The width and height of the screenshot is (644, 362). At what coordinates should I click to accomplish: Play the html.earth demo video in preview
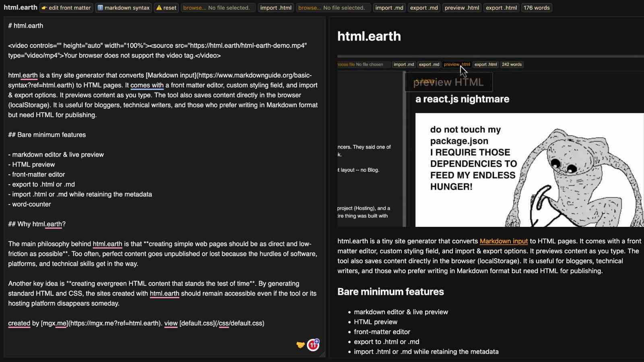tap(491, 141)
